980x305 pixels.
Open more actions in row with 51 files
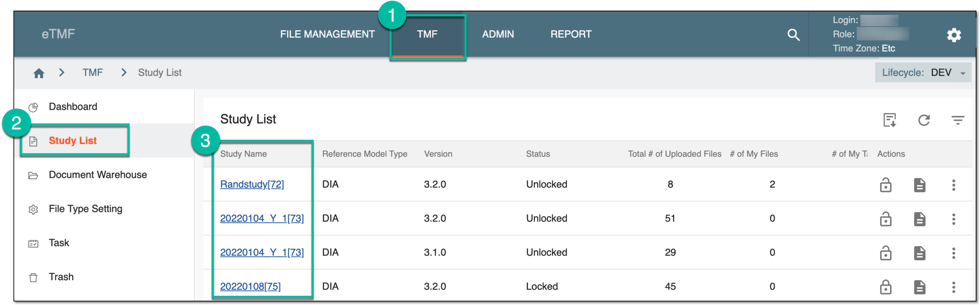953,219
